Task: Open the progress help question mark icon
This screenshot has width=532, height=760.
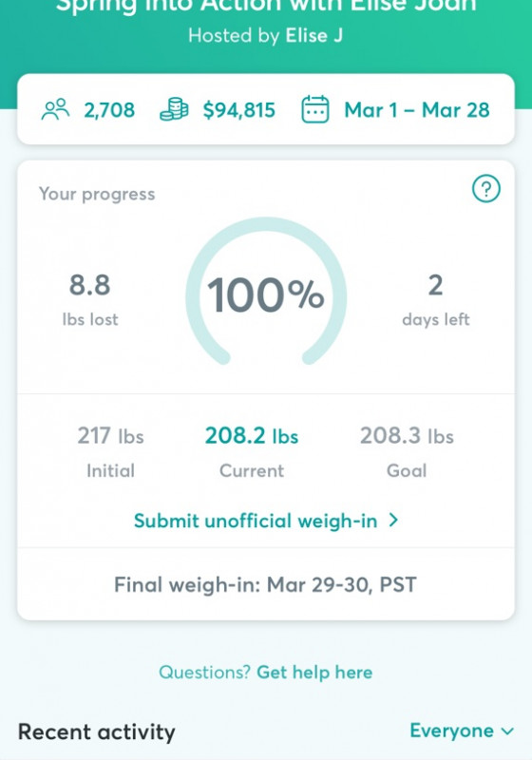Action: tap(486, 188)
